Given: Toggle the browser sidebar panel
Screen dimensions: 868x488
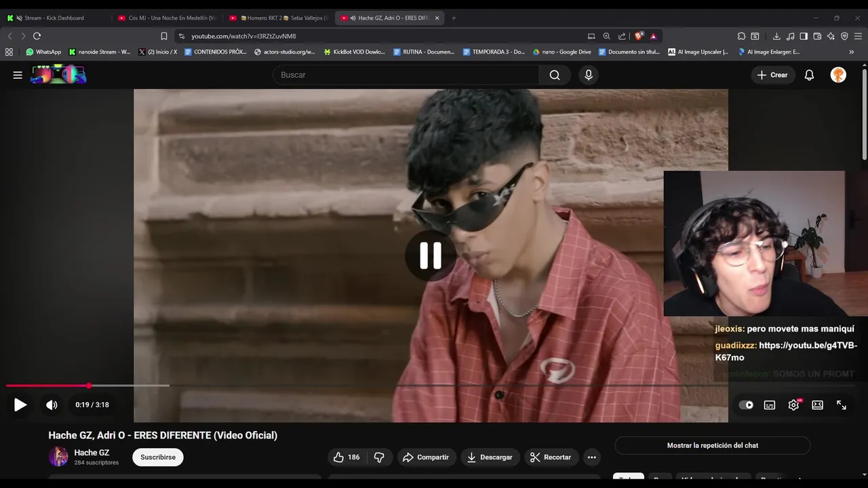Looking at the screenshot, I should click(804, 36).
